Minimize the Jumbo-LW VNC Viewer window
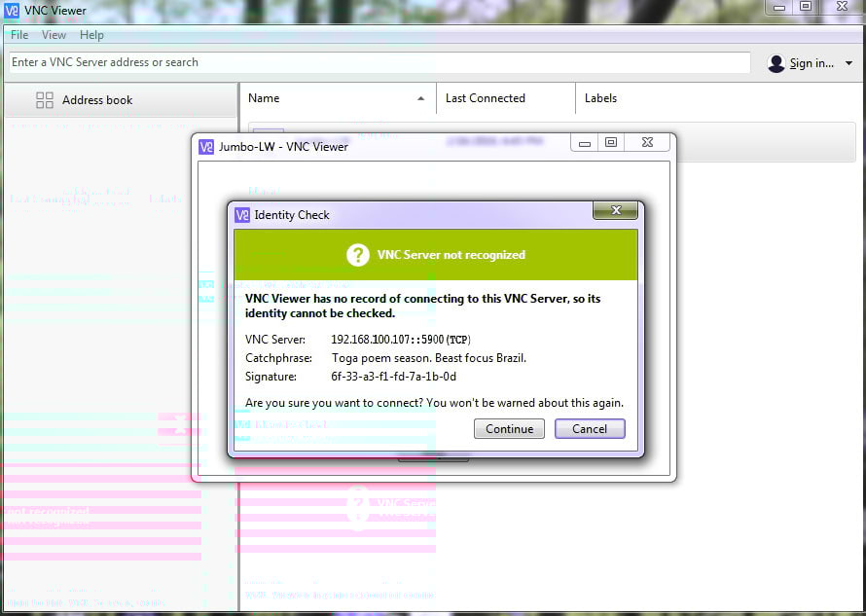The width and height of the screenshot is (866, 616). [x=585, y=143]
